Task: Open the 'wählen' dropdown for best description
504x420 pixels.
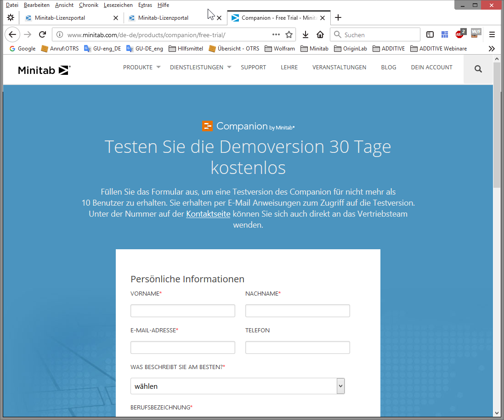Action: tap(238, 386)
